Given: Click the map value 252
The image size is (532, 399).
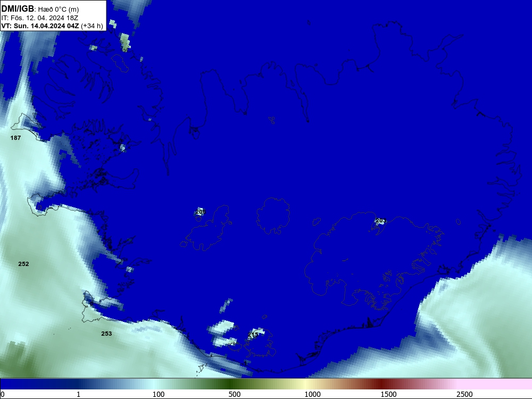Looking at the screenshot, I should (x=23, y=264).
